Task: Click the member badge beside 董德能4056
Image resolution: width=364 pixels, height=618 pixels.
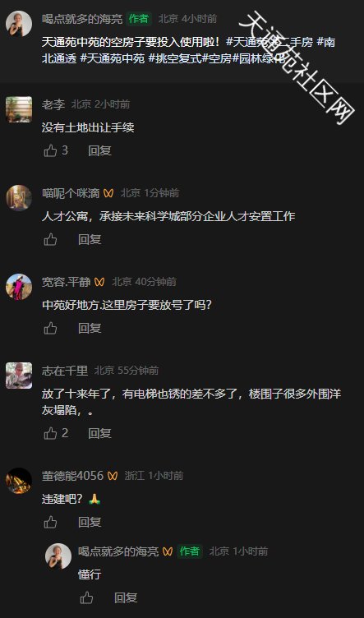Action: pos(113,476)
